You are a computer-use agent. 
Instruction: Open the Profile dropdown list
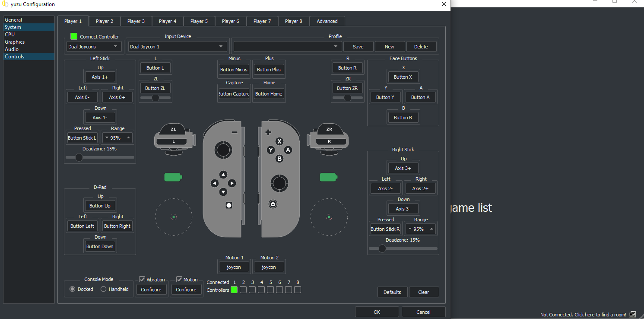pyautogui.click(x=287, y=47)
